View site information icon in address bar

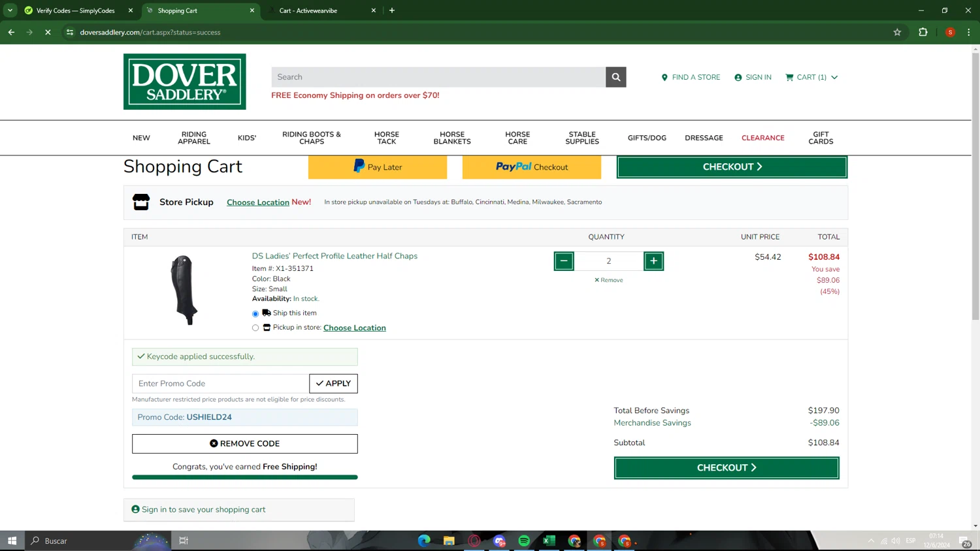pos(70,32)
